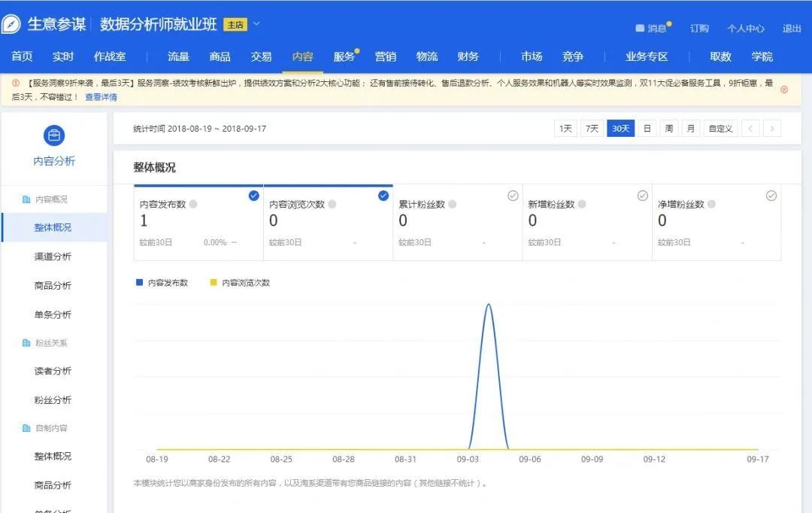Select the 内容分析 circular icon in sidebar
812x513 pixels.
pyautogui.click(x=54, y=135)
